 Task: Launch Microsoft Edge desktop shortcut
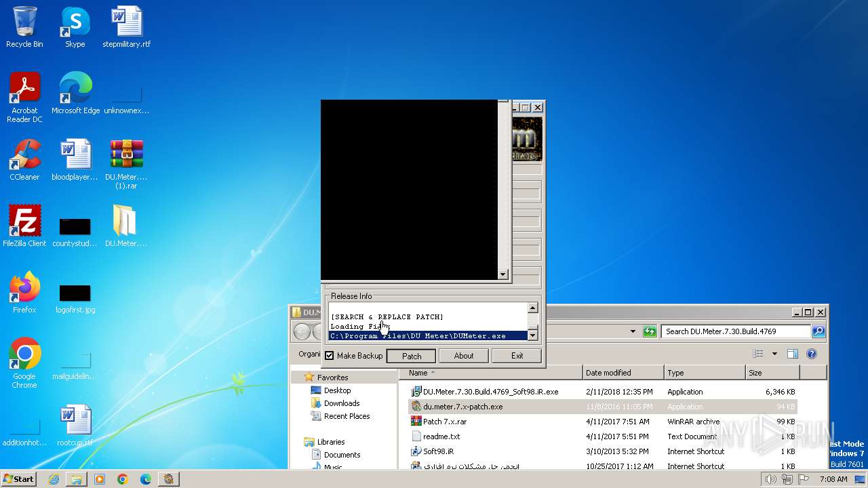pos(75,94)
